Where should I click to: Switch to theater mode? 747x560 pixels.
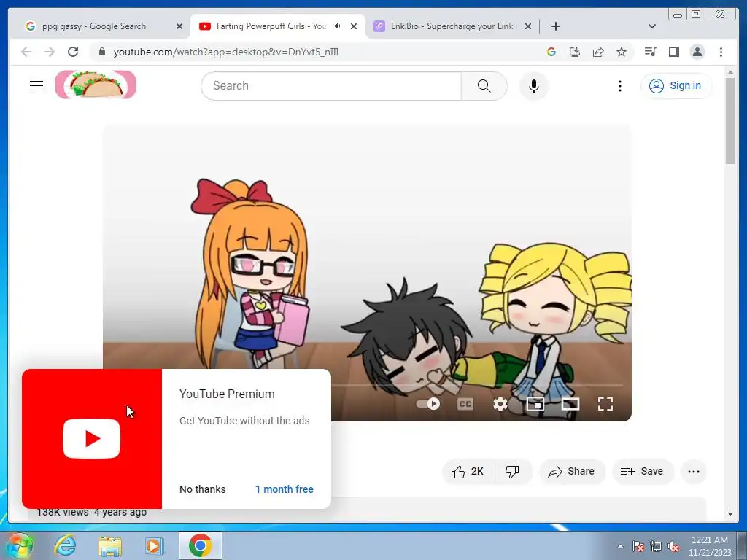click(x=570, y=404)
